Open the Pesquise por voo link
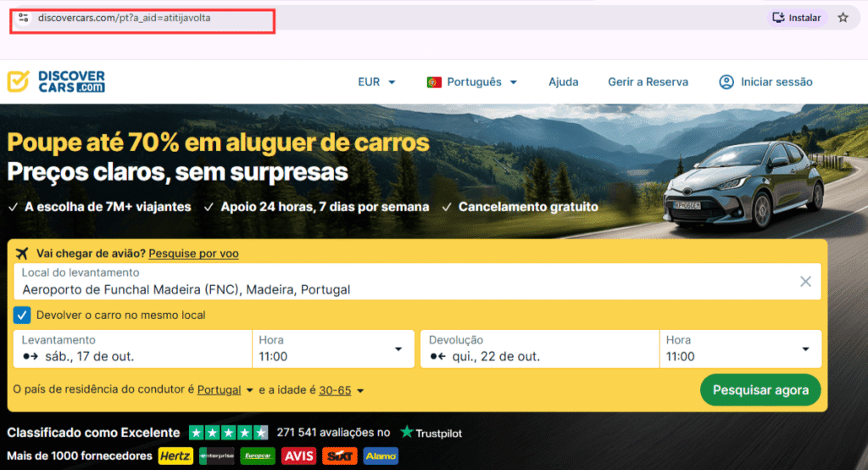The image size is (868, 470). [193, 254]
